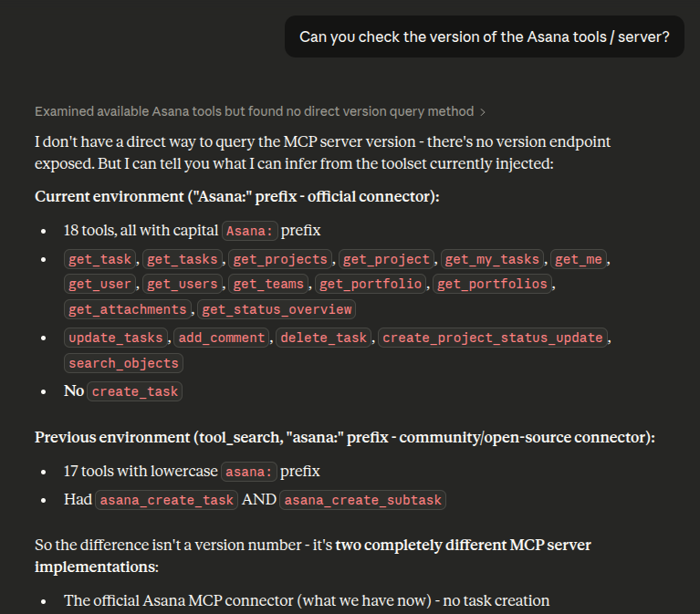Viewport: 700px width, 614px height.
Task: Click the chevron after the thinking summary
Action: (x=483, y=112)
